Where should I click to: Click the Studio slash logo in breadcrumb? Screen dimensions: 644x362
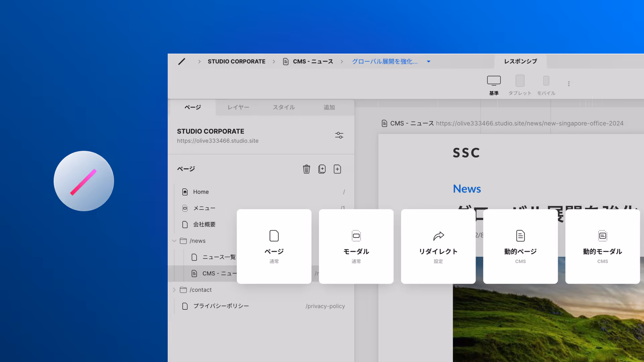click(x=181, y=61)
